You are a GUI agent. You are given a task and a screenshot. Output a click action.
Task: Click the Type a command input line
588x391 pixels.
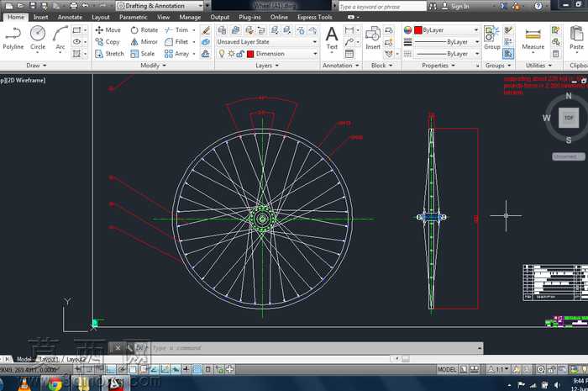click(x=315, y=348)
